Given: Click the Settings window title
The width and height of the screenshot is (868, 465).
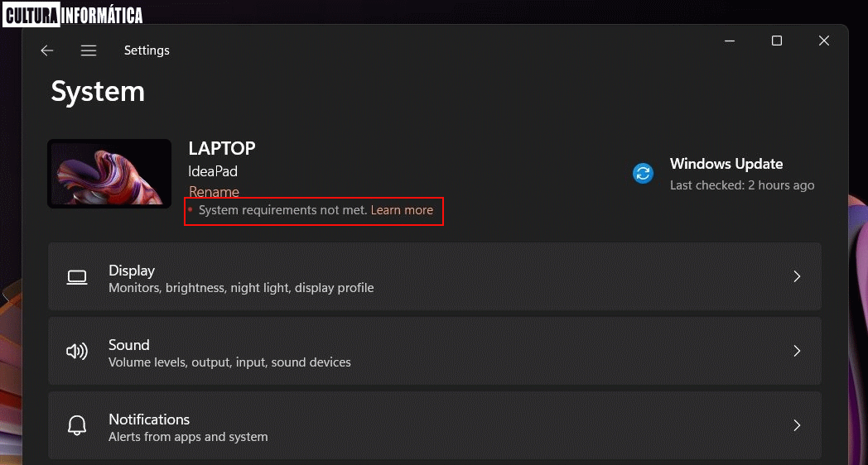Looking at the screenshot, I should pyautogui.click(x=147, y=50).
